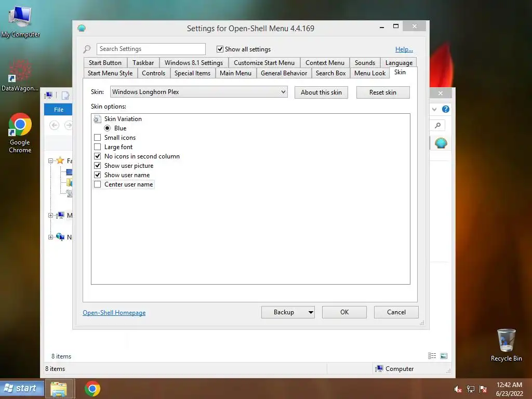Image resolution: width=532 pixels, height=399 pixels.
Task: Click the Network icon in Explorer tree
Action: [60, 237]
